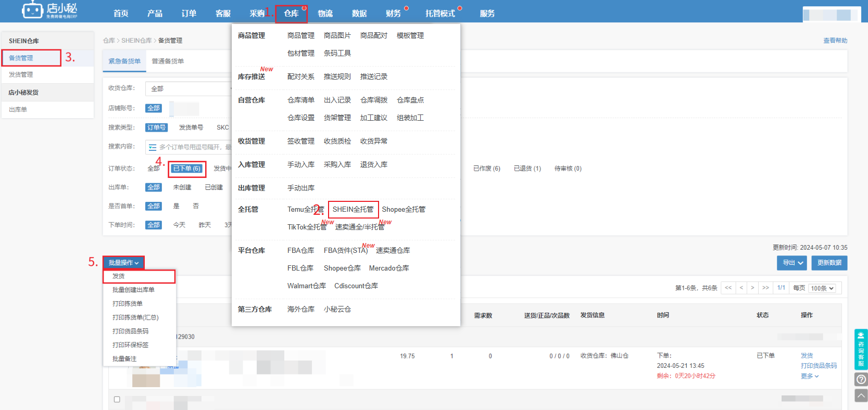
Task: Open 条码工具 from the menu
Action: [337, 53]
